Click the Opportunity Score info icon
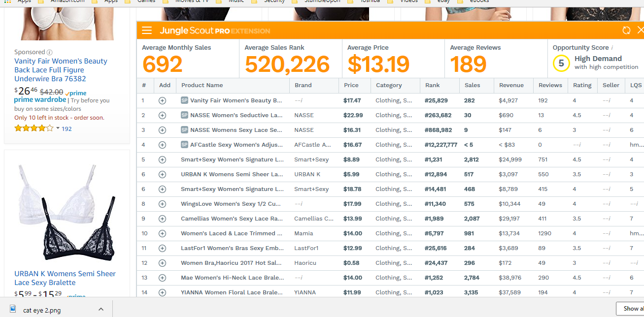This screenshot has height=317, width=644. (x=612, y=48)
